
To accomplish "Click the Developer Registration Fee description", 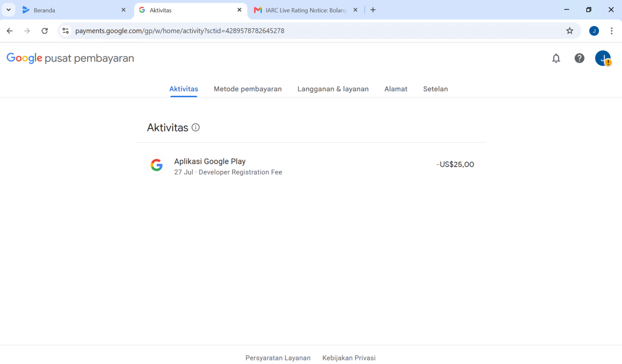I will 240,172.
